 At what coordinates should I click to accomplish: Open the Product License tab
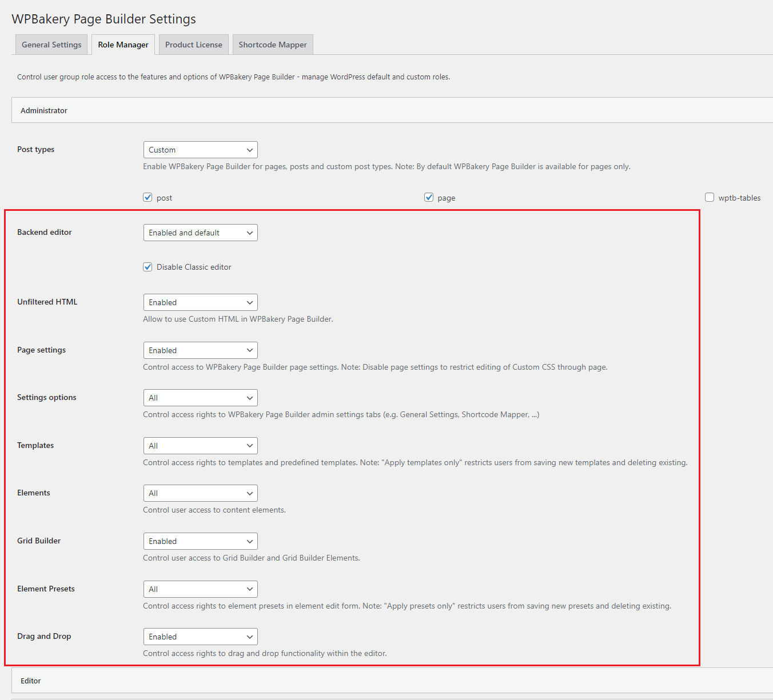[x=194, y=45]
